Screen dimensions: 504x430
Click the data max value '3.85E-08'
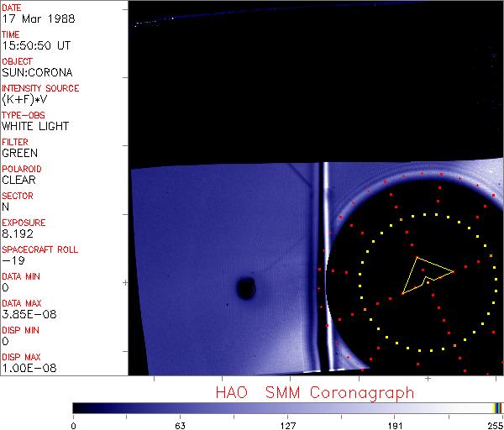pyautogui.click(x=24, y=314)
